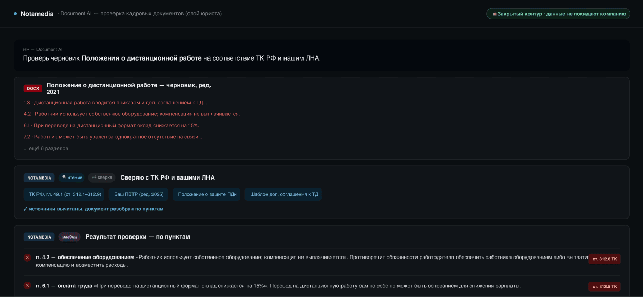Click the checkmark next to 'источники вычитаны'
The width and height of the screenshot is (644, 297).
[x=25, y=209]
